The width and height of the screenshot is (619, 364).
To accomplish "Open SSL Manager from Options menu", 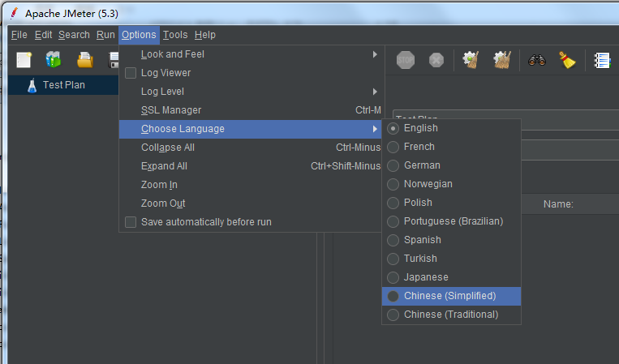I will pyautogui.click(x=251, y=110).
